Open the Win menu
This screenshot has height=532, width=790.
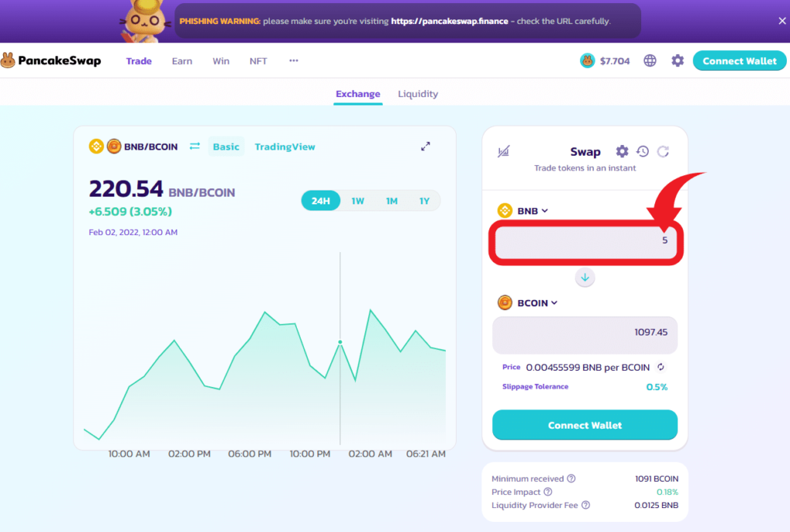pyautogui.click(x=221, y=61)
